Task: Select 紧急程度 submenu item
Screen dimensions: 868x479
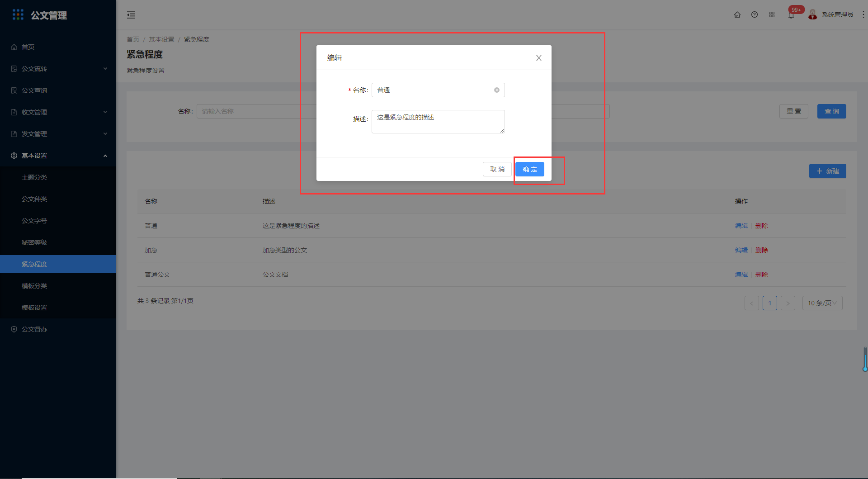Action: coord(58,264)
